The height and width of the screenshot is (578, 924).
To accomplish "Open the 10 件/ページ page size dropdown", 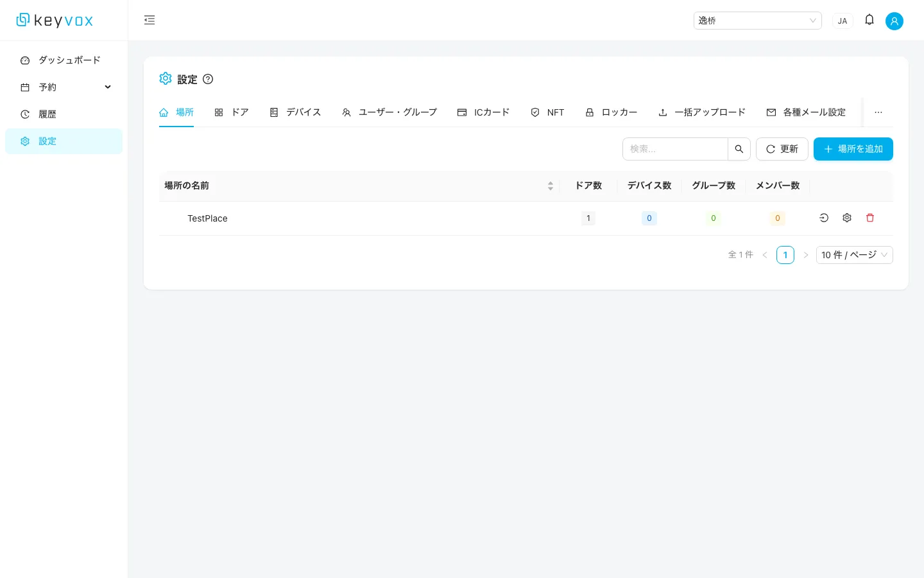I will (x=855, y=255).
